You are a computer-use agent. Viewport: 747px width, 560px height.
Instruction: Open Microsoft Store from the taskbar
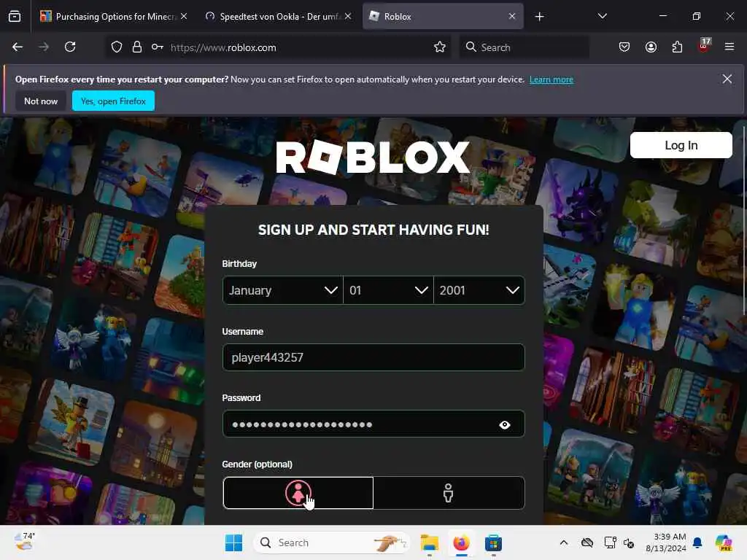tap(493, 542)
